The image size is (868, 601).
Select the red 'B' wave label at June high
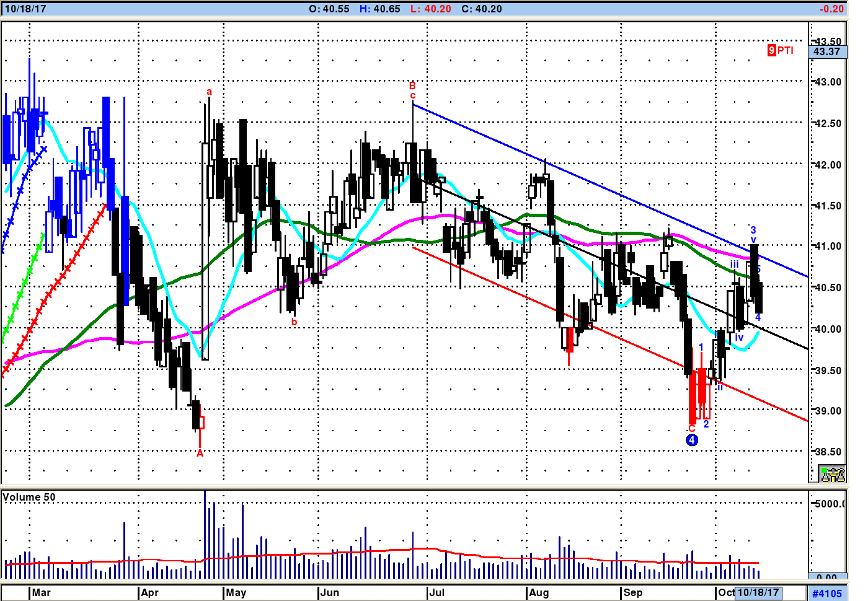(412, 86)
